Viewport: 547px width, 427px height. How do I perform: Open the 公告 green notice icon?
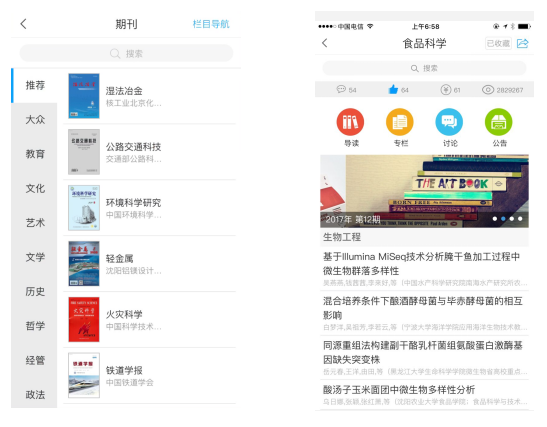coord(499,122)
